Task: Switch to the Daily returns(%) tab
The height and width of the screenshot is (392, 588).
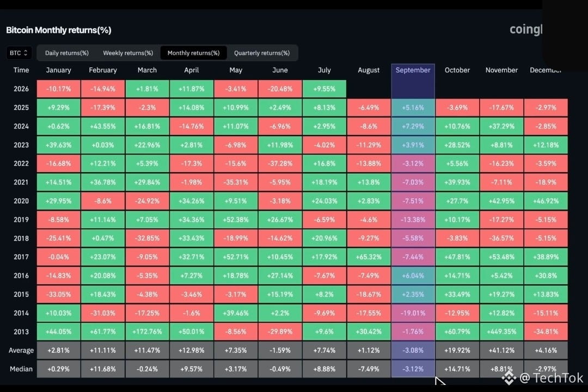Action: click(67, 53)
